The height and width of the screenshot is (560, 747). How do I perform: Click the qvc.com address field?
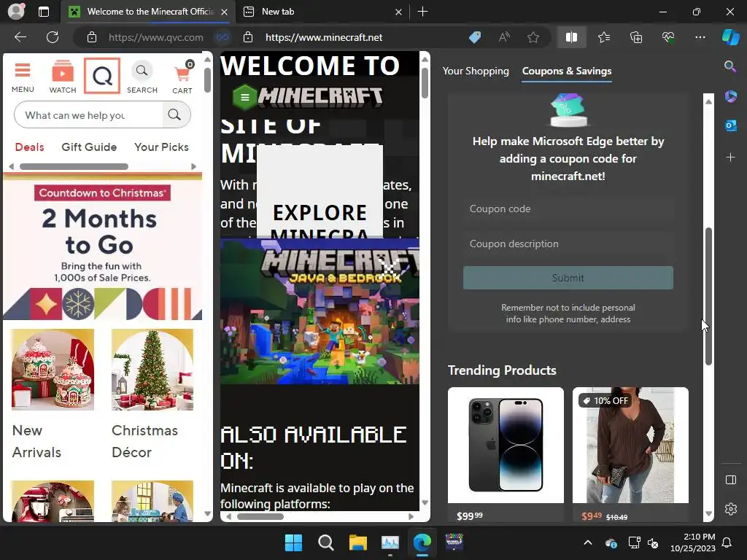pyautogui.click(x=156, y=37)
